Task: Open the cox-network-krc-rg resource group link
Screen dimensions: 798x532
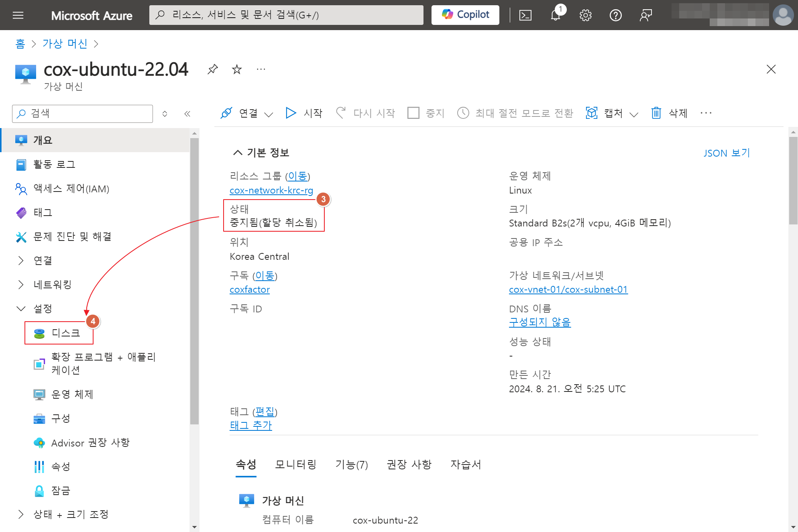Action: [271, 190]
